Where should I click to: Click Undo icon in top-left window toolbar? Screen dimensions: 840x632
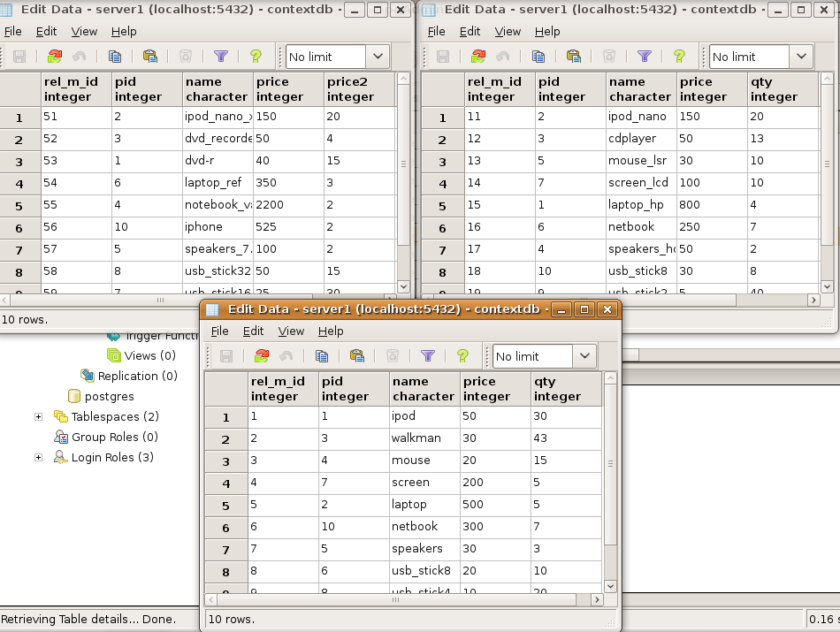80,57
